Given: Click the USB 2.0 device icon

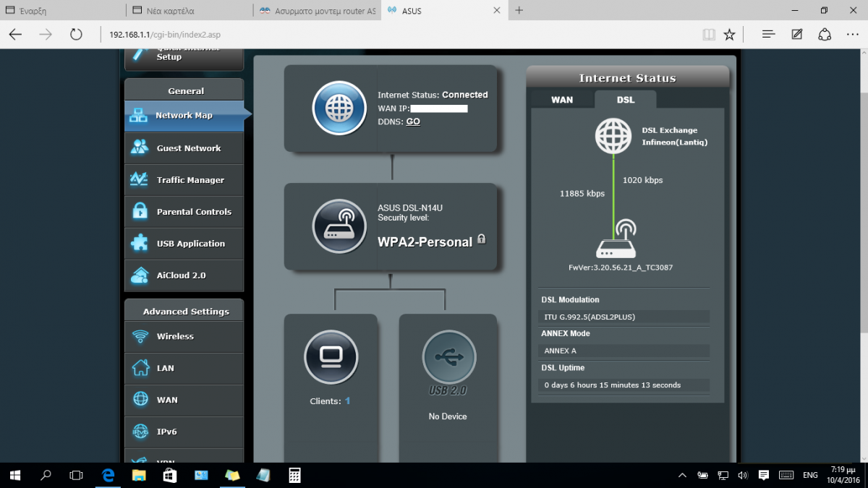Looking at the screenshot, I should click(449, 357).
